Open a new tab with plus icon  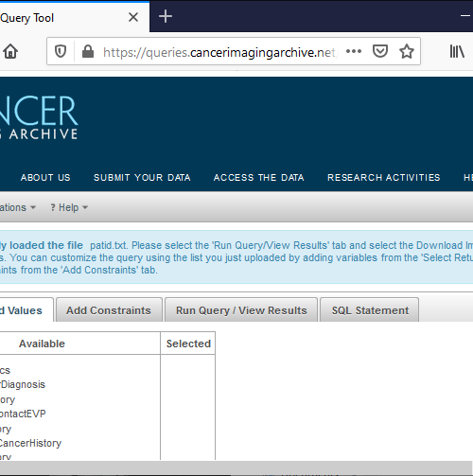(166, 16)
